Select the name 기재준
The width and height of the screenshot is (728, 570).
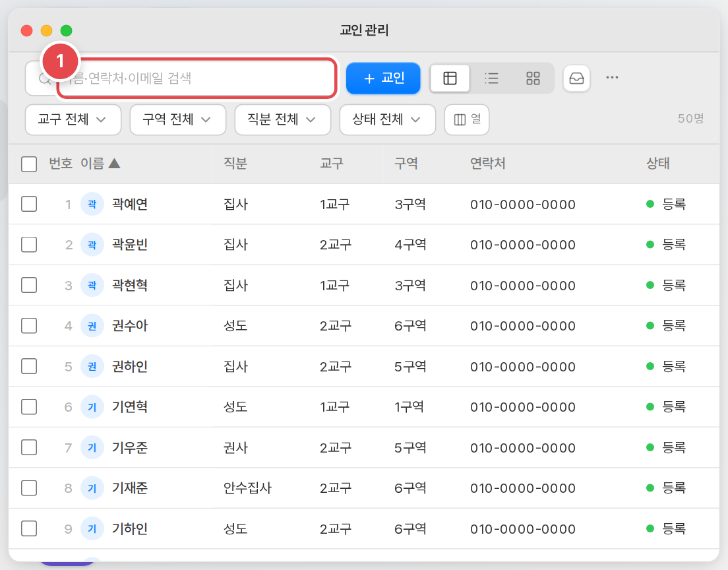coord(130,488)
